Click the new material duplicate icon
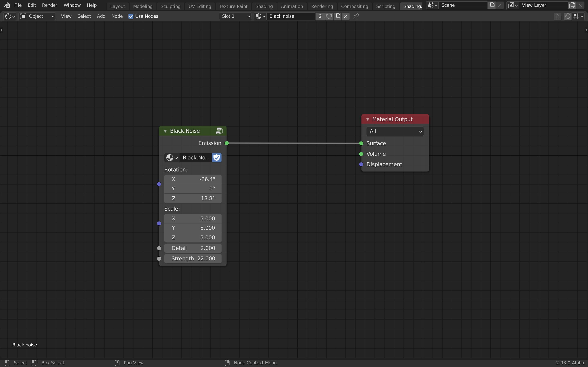Image resolution: width=588 pixels, height=367 pixels. click(x=337, y=16)
